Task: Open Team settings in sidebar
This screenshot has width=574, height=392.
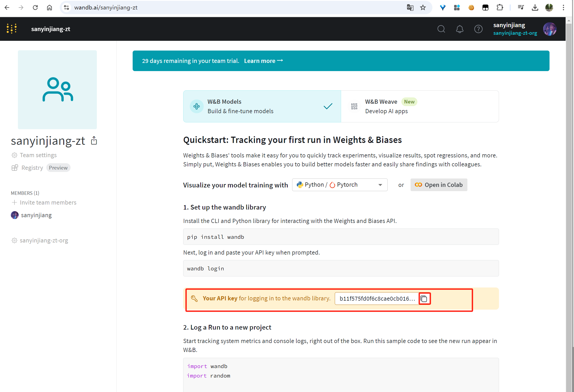Action: [x=38, y=155]
